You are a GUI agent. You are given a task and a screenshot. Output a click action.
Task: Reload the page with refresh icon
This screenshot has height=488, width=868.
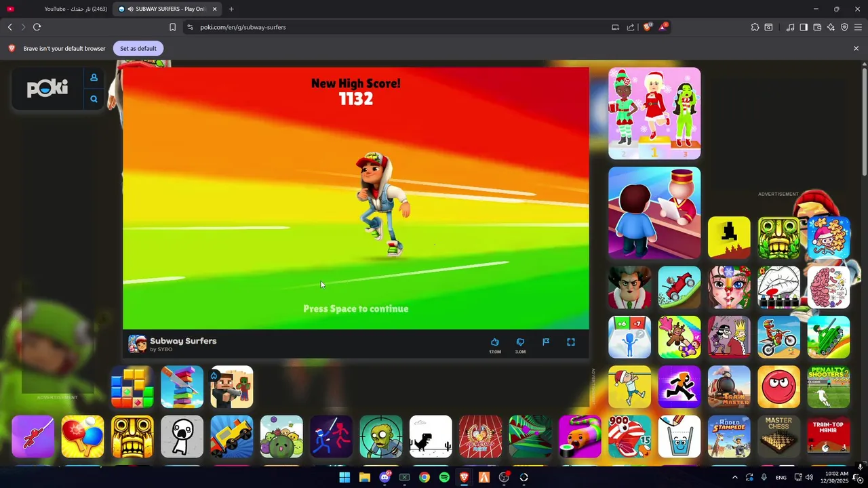point(37,27)
